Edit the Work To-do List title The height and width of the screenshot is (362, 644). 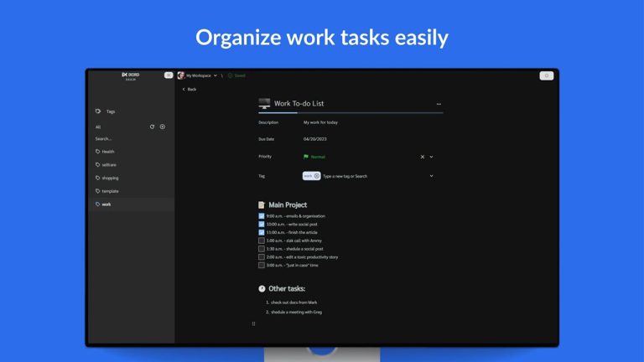pos(299,103)
